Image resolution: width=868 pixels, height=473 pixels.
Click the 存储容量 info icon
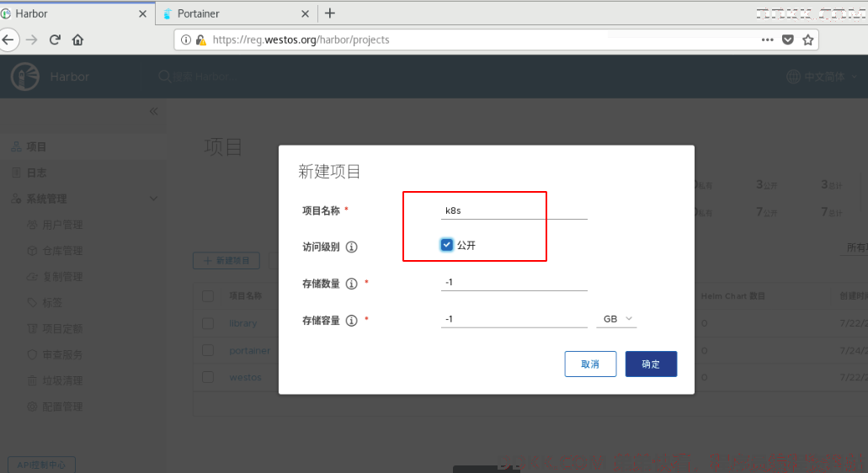pyautogui.click(x=352, y=321)
